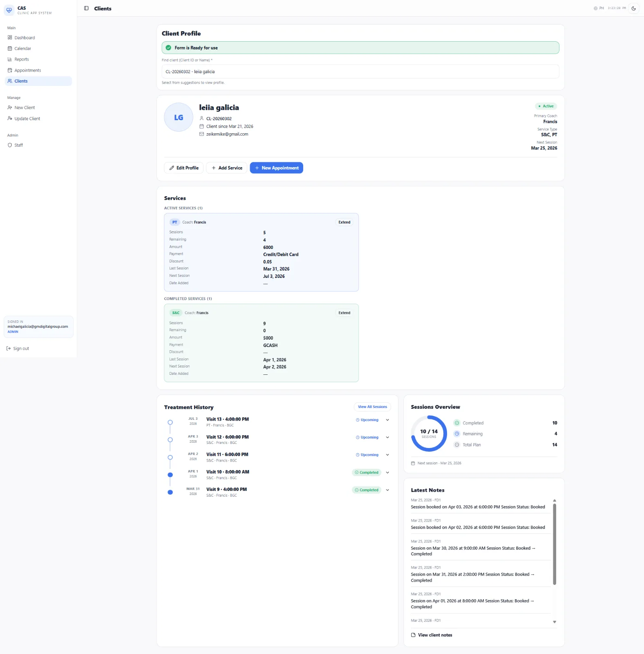Image resolution: width=644 pixels, height=654 pixels.
Task: Extend the S&C completed service
Action: (344, 313)
